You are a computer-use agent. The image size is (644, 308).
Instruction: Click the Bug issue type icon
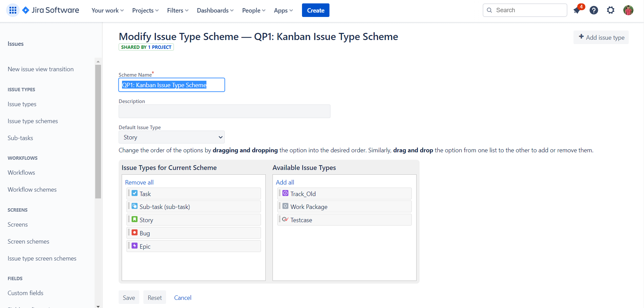[x=135, y=233]
